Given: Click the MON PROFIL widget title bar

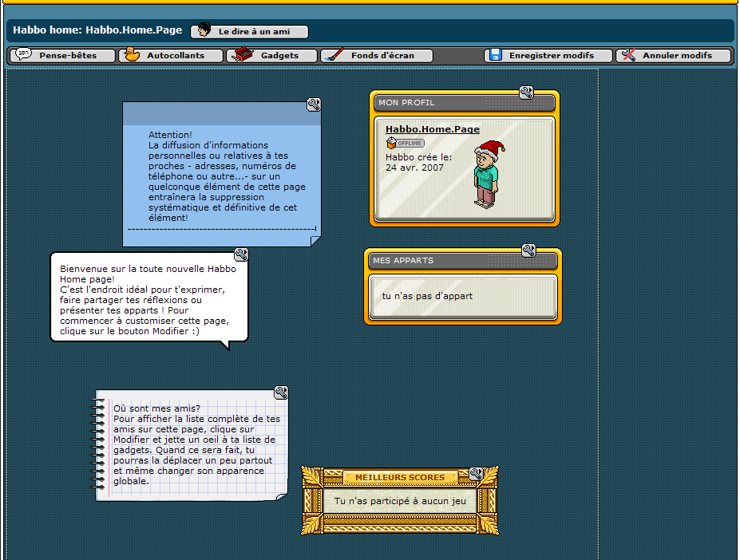Looking at the screenshot, I should 464,102.
